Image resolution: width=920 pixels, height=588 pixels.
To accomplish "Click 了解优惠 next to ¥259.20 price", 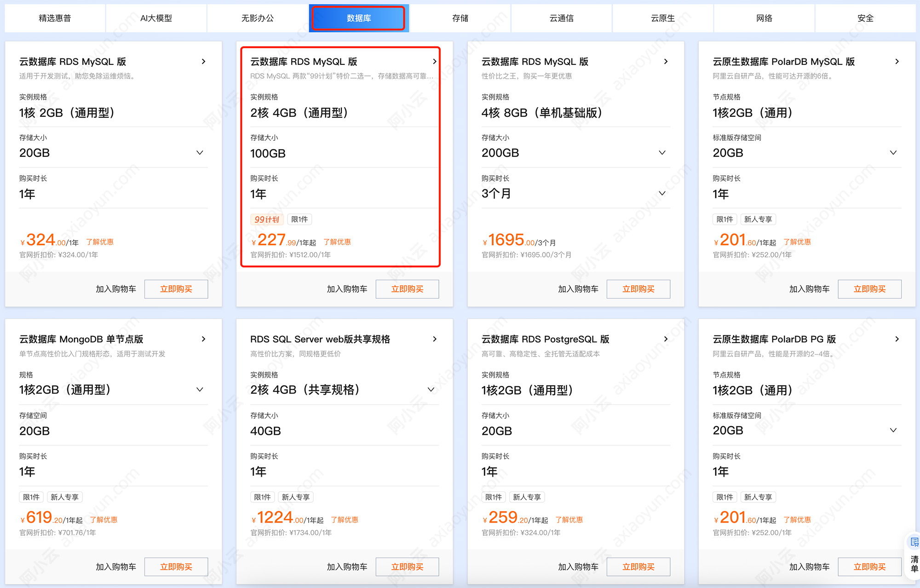I will point(569,519).
